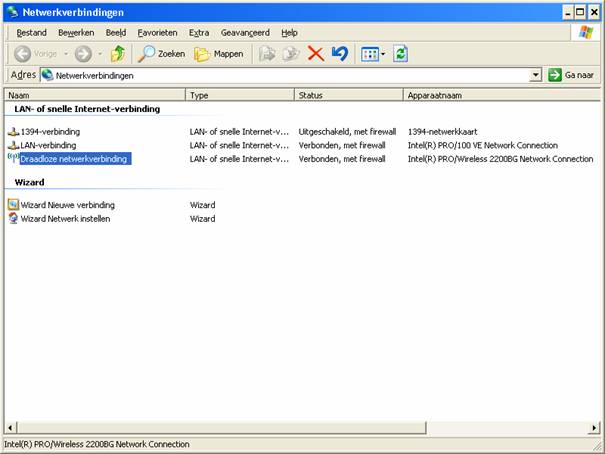Image resolution: width=605 pixels, height=454 pixels.
Task: Click the green refresh icon in the toolbar
Action: pyautogui.click(x=401, y=54)
